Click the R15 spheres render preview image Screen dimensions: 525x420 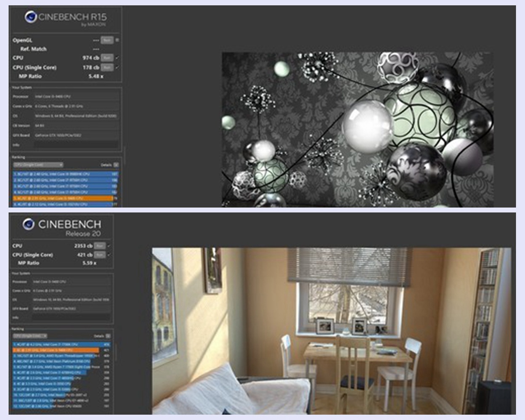tap(358, 129)
